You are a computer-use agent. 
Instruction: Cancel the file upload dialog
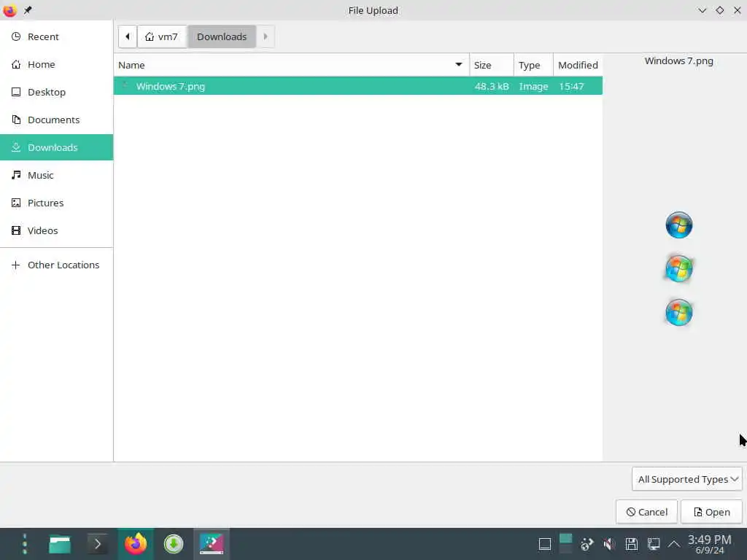coord(646,512)
